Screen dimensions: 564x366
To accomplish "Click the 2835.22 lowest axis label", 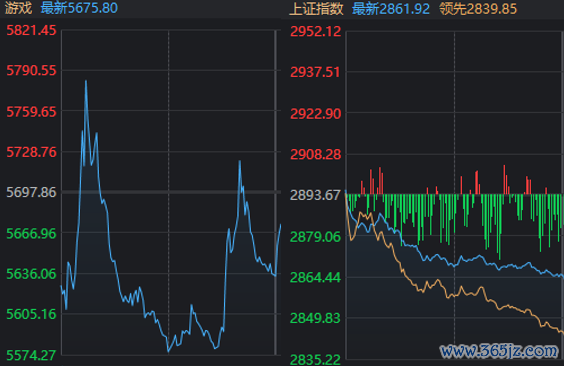I will point(315,359).
